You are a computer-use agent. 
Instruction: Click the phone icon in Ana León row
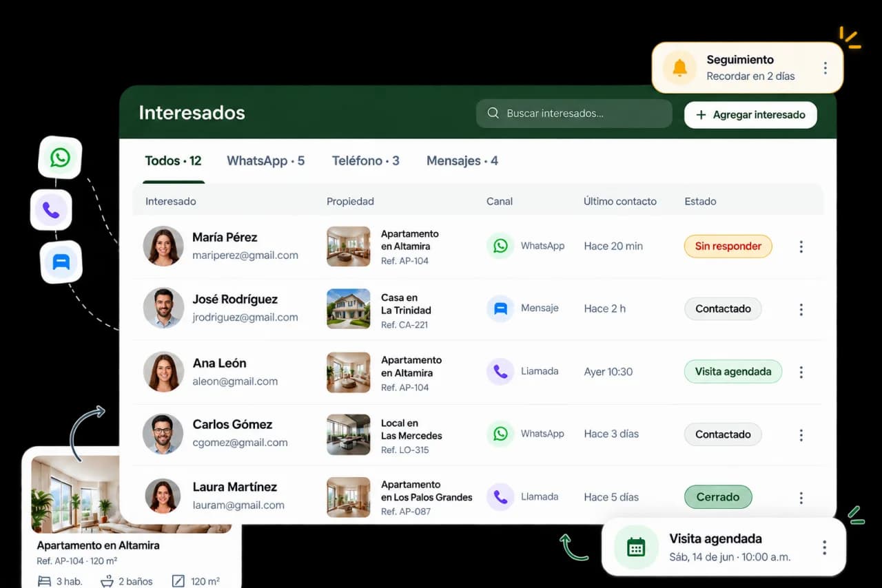point(500,371)
